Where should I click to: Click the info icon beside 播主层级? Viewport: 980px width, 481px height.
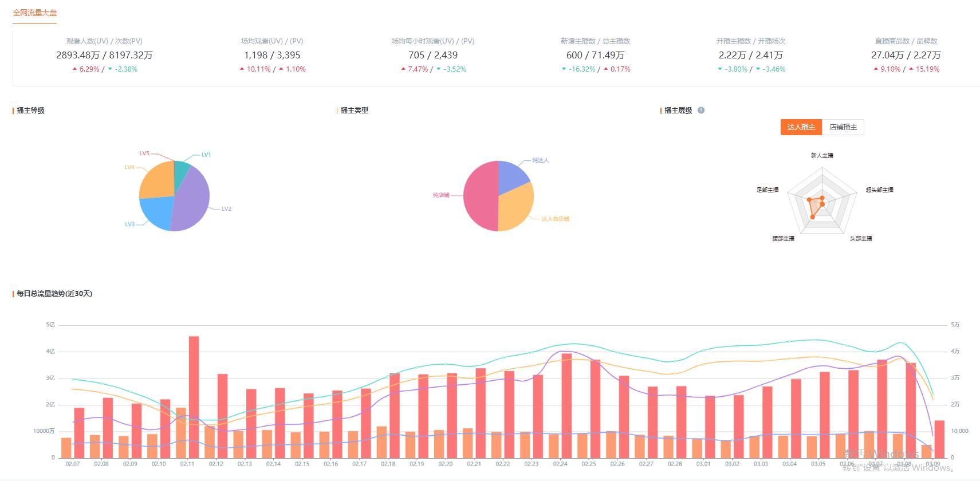(x=701, y=111)
